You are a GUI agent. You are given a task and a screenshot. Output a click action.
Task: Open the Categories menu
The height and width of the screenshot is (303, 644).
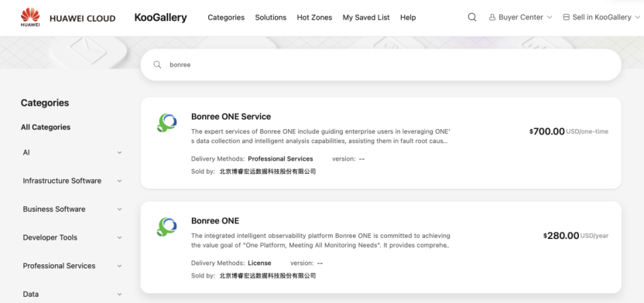[226, 18]
